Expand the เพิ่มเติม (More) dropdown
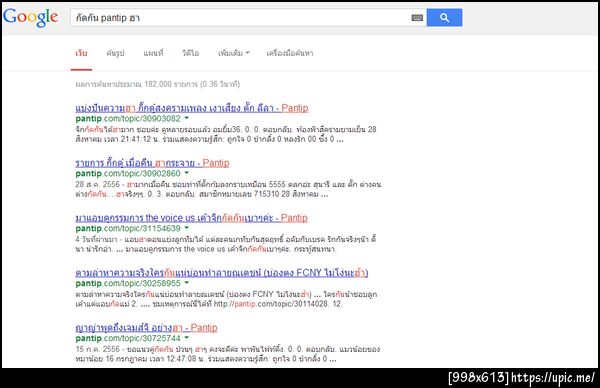 coord(233,53)
